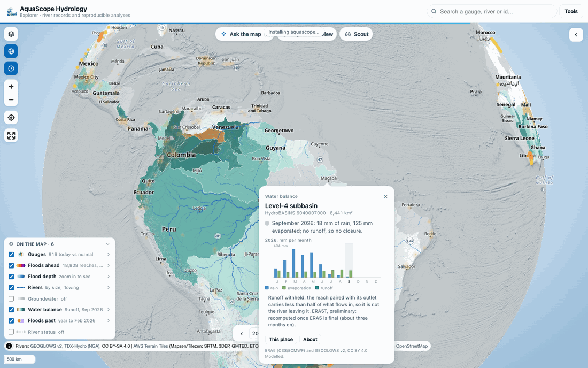Expand the Rivers layer details arrow
Image resolution: width=588 pixels, height=368 pixels.
[109, 288]
